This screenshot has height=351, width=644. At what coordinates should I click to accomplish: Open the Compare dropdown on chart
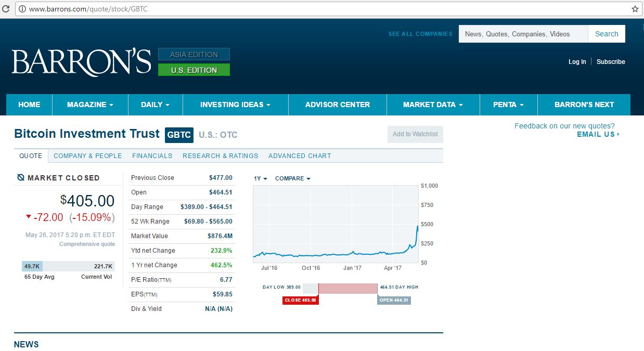tap(293, 178)
